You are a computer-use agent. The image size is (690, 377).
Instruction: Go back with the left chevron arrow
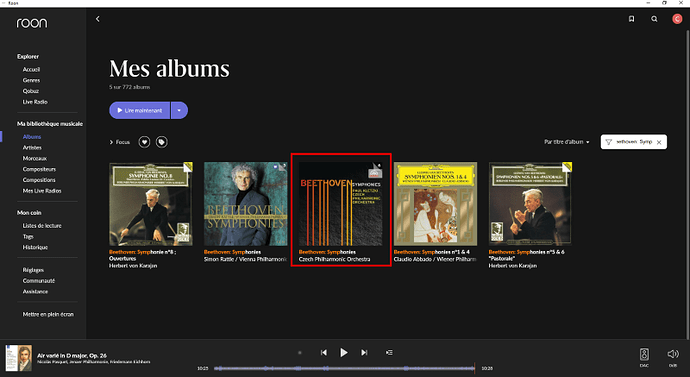pyautogui.click(x=98, y=19)
